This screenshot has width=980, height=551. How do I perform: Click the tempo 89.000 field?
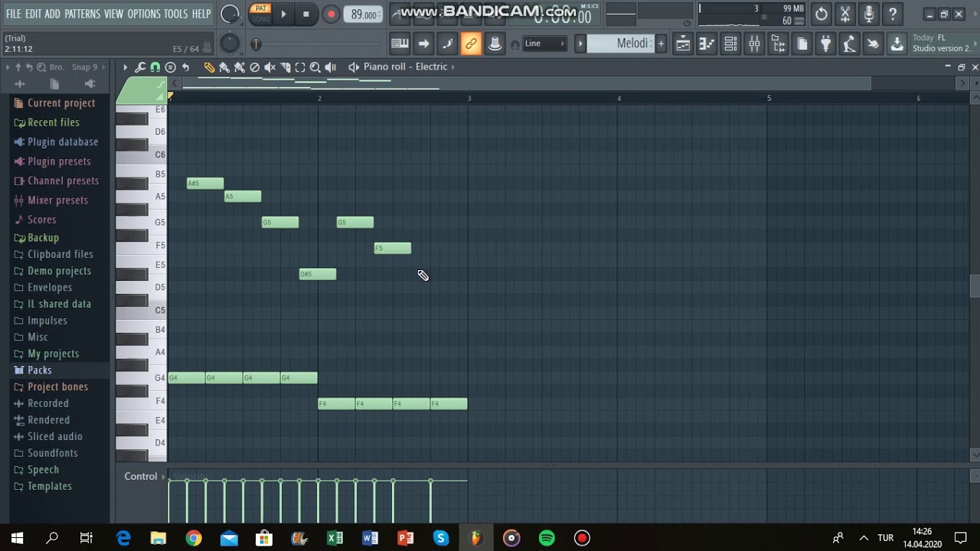click(364, 15)
